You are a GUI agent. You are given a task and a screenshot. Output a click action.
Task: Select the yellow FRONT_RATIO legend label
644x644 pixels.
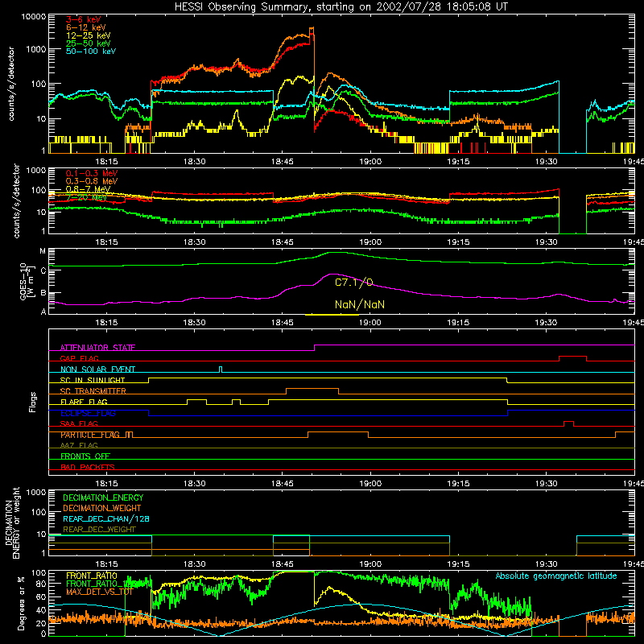(x=92, y=576)
